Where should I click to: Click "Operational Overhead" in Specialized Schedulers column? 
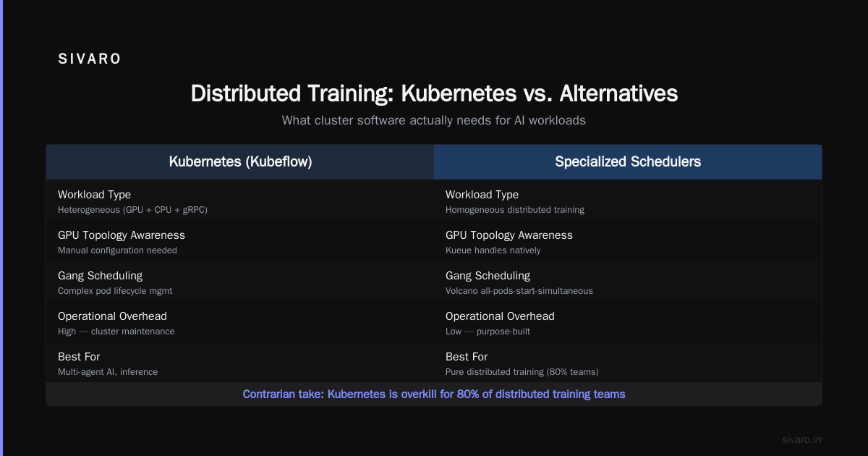(x=500, y=316)
